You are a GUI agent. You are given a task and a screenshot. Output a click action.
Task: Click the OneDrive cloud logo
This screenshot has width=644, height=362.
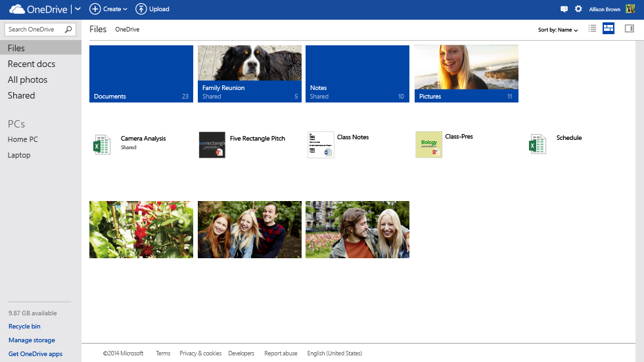[x=16, y=9]
